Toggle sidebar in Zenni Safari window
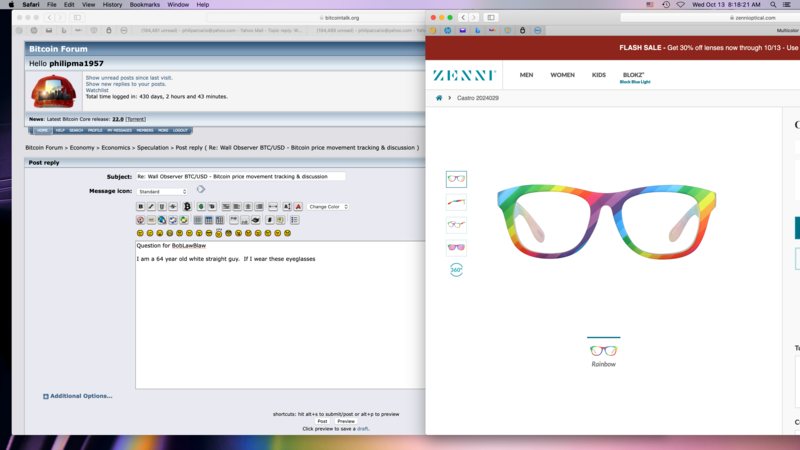This screenshot has width=800, height=450. coord(491,17)
